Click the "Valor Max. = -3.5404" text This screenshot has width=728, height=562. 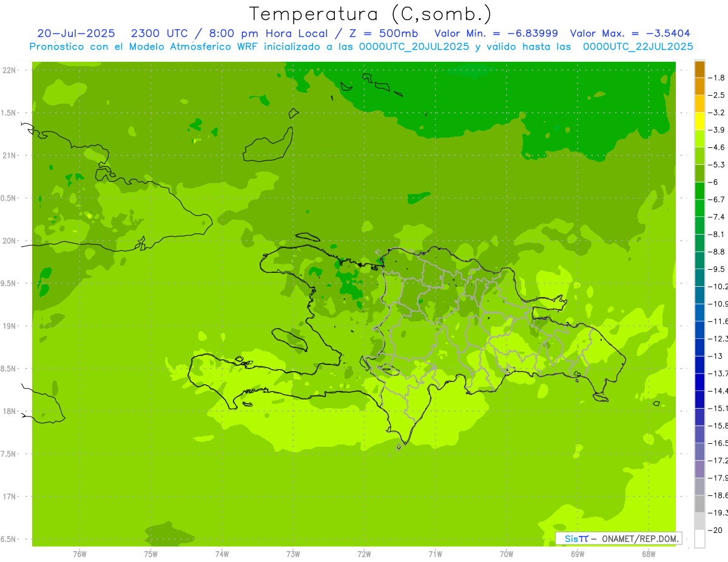(x=631, y=33)
